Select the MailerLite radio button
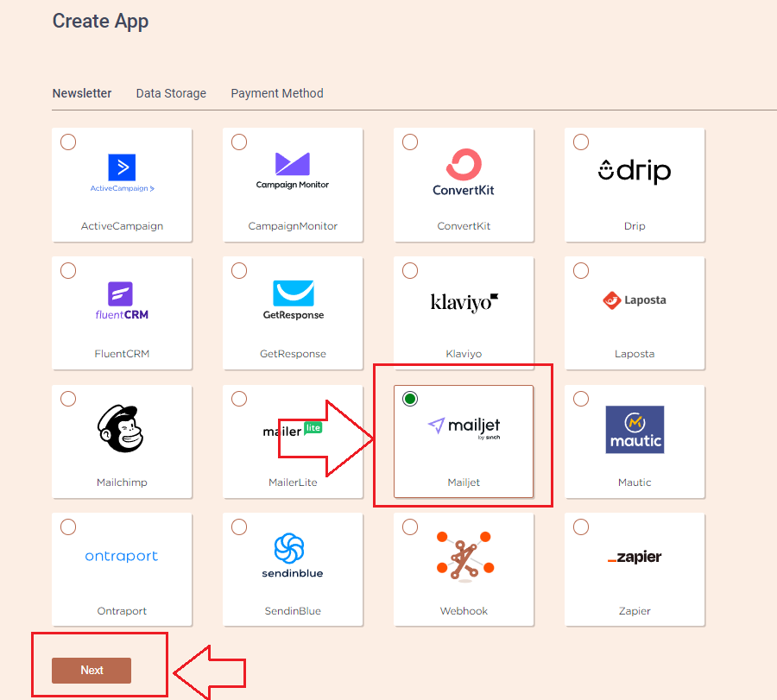777x700 pixels. tap(239, 399)
